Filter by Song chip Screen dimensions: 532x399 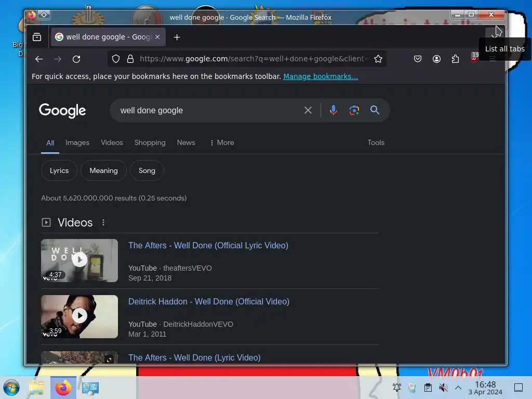pos(147,170)
